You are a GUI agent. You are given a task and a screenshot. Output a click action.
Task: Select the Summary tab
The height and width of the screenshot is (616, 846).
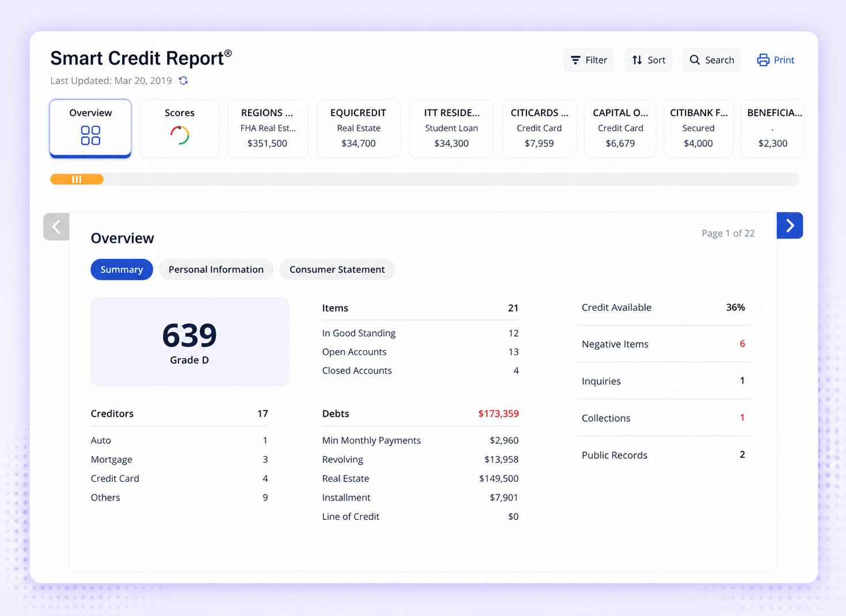coord(121,269)
